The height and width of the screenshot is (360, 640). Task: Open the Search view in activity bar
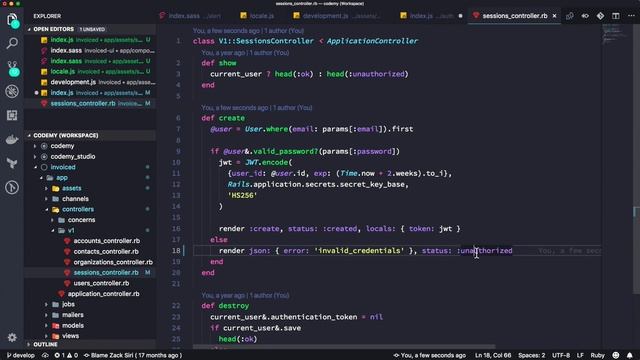click(x=12, y=43)
